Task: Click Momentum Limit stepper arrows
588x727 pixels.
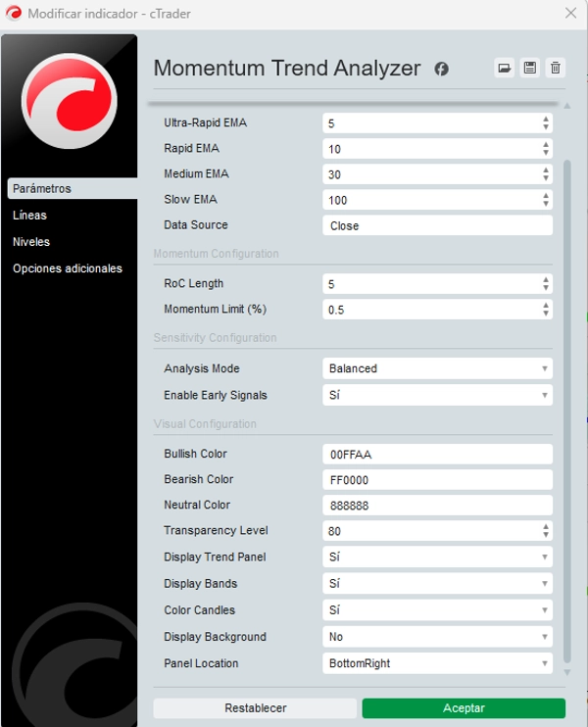Action: [546, 310]
